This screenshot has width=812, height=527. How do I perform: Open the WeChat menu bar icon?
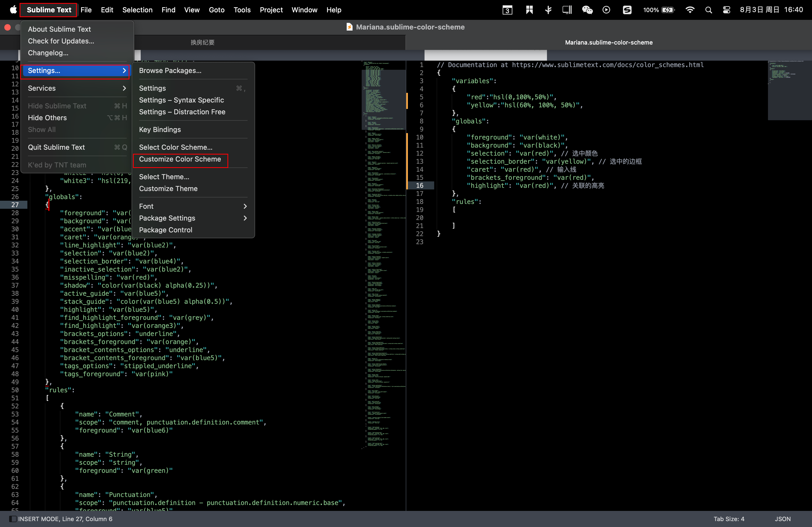click(x=587, y=10)
